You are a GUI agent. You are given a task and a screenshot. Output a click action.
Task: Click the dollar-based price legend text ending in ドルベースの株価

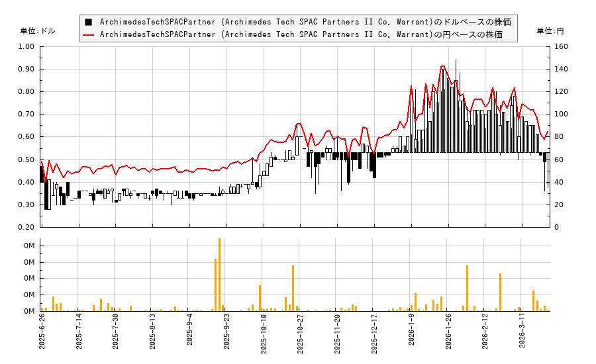tap(305, 22)
